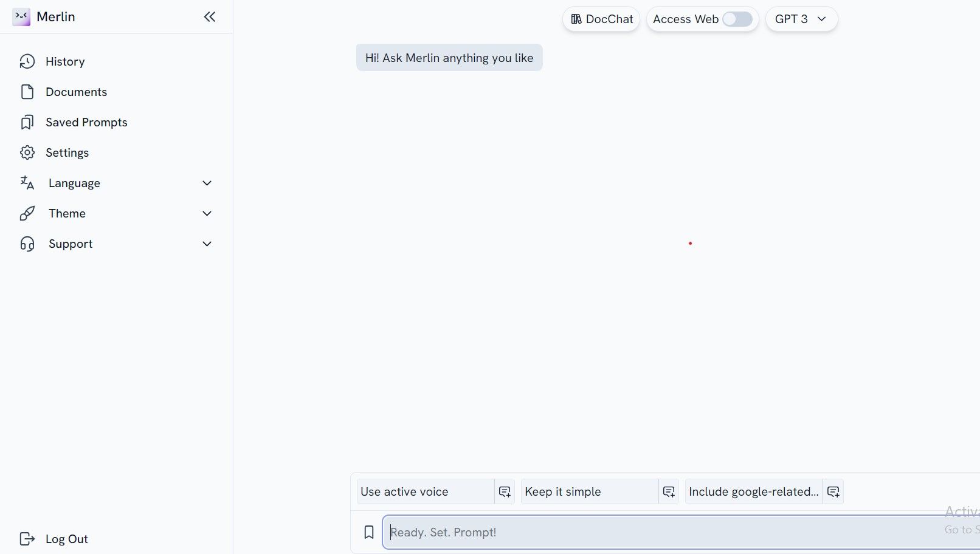Open Settings via the gear icon
Viewport: 980px width, 554px height.
[27, 152]
